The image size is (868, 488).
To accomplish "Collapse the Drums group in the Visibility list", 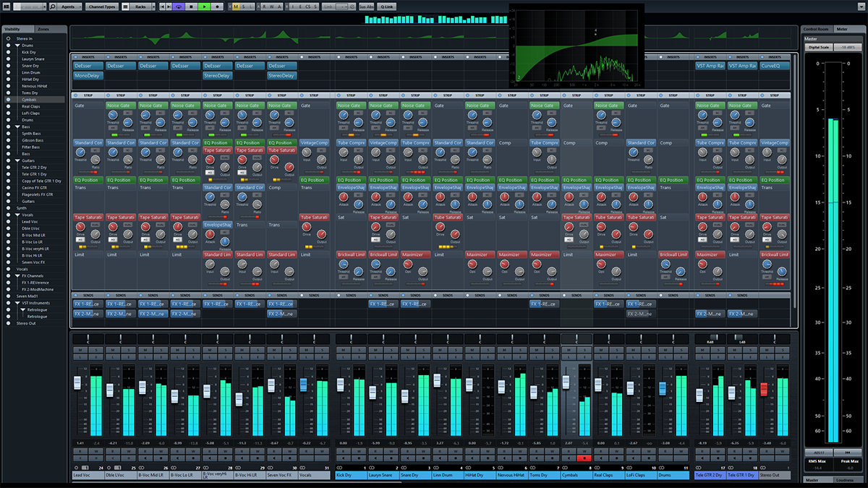I will [x=17, y=45].
